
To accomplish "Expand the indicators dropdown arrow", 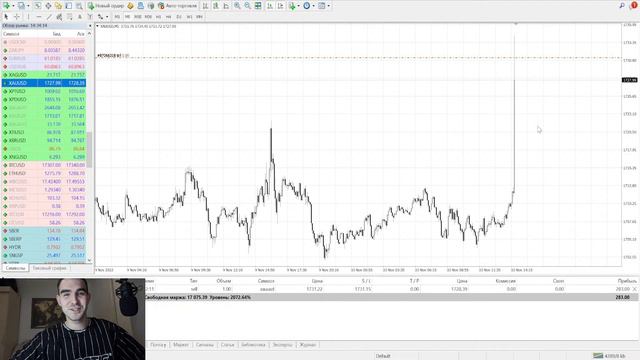I will (298, 6).
